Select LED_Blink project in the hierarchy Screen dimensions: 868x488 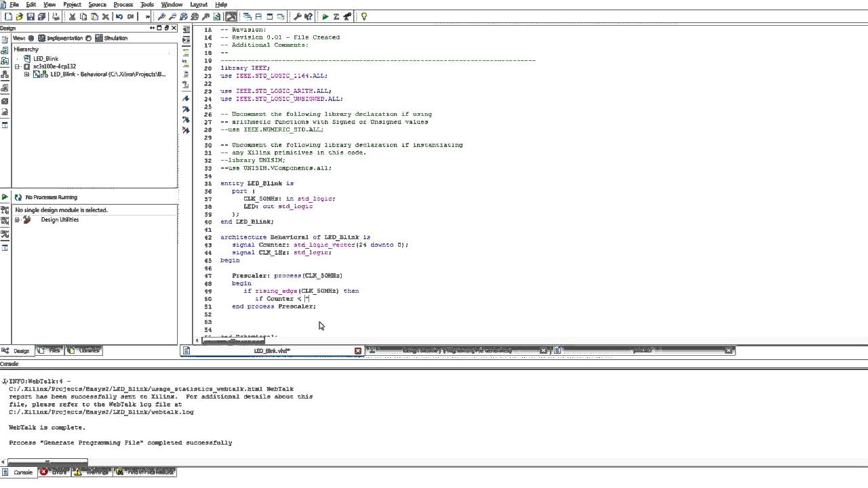45,58
